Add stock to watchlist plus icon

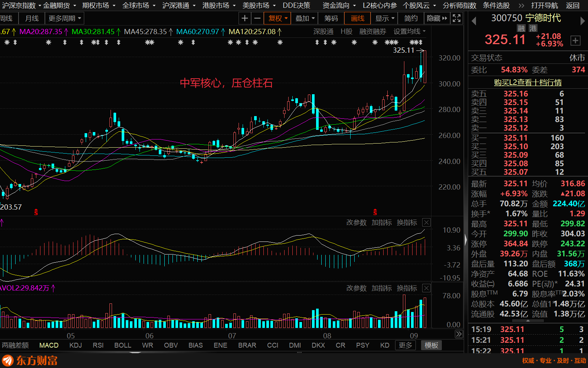(575, 40)
